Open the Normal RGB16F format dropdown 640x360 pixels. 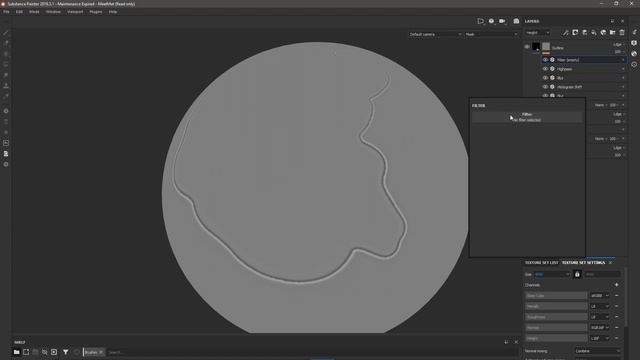[x=600, y=327]
